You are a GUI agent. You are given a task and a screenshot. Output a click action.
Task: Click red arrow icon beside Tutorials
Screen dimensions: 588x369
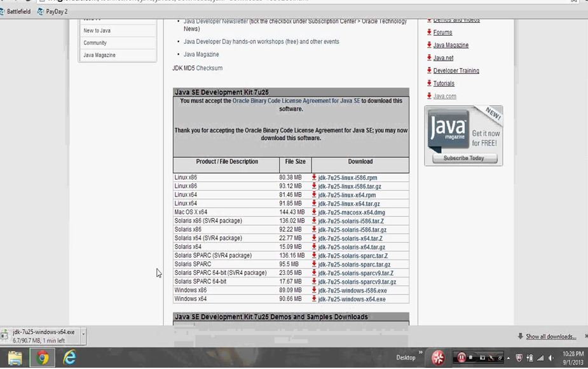click(429, 83)
